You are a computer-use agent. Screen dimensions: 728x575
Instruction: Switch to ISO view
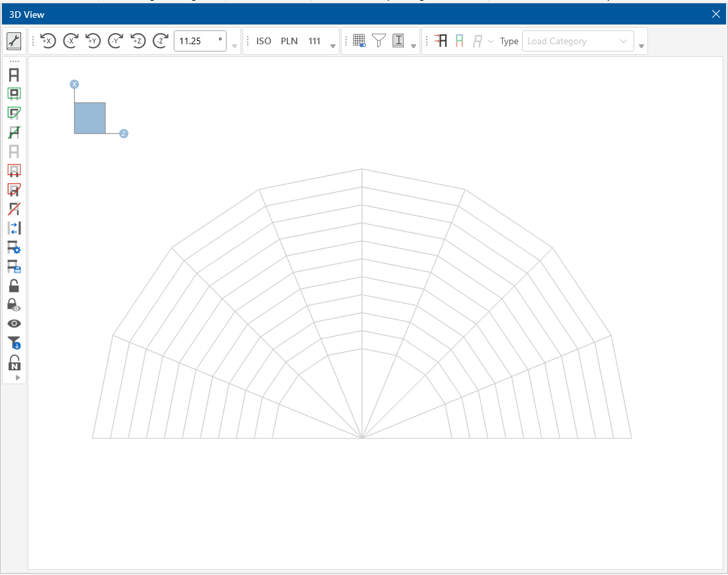click(264, 41)
